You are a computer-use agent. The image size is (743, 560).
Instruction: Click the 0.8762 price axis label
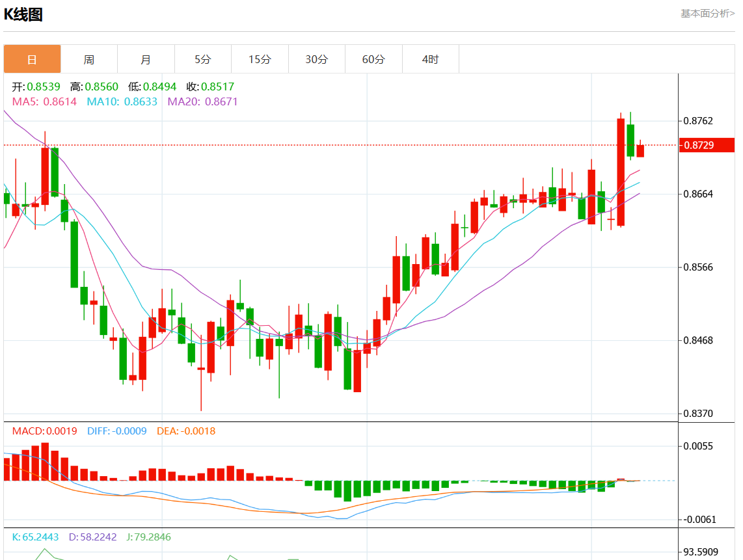point(698,121)
